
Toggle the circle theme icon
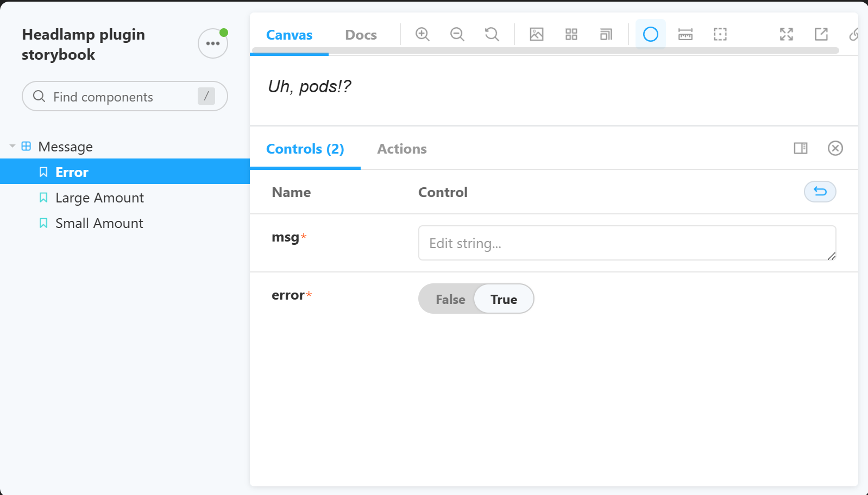pos(651,34)
